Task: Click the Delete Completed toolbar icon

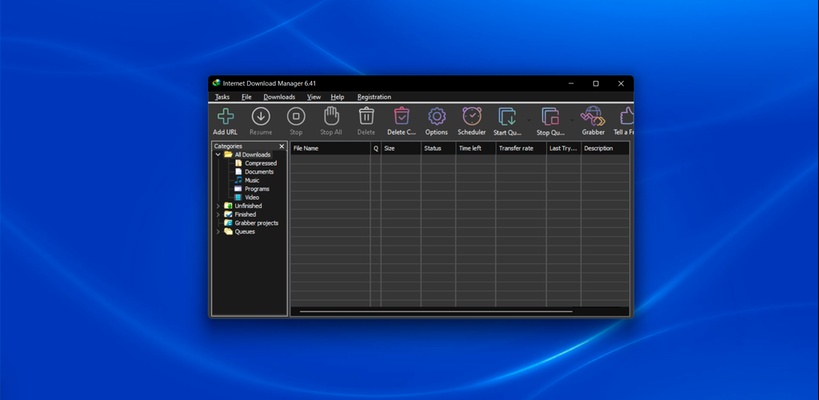Action: click(401, 117)
